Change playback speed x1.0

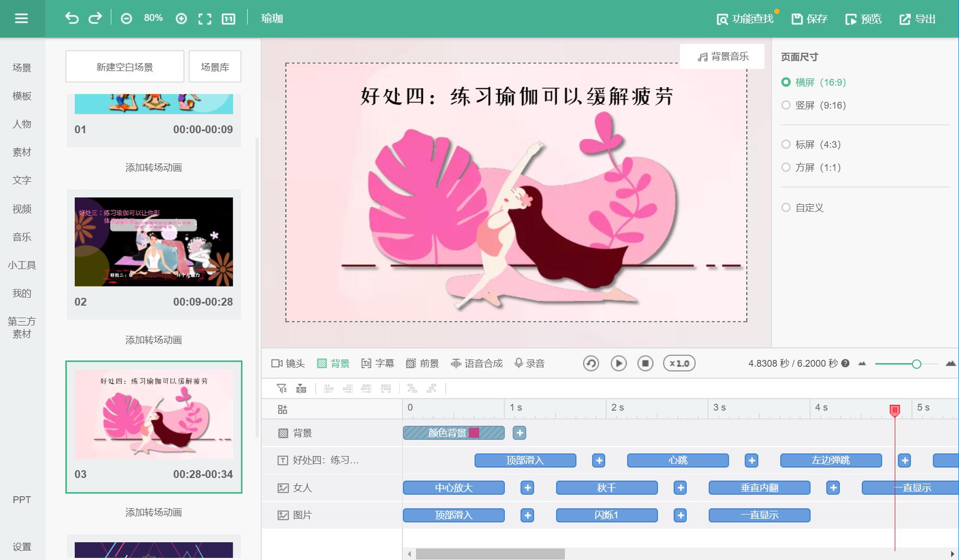(679, 363)
